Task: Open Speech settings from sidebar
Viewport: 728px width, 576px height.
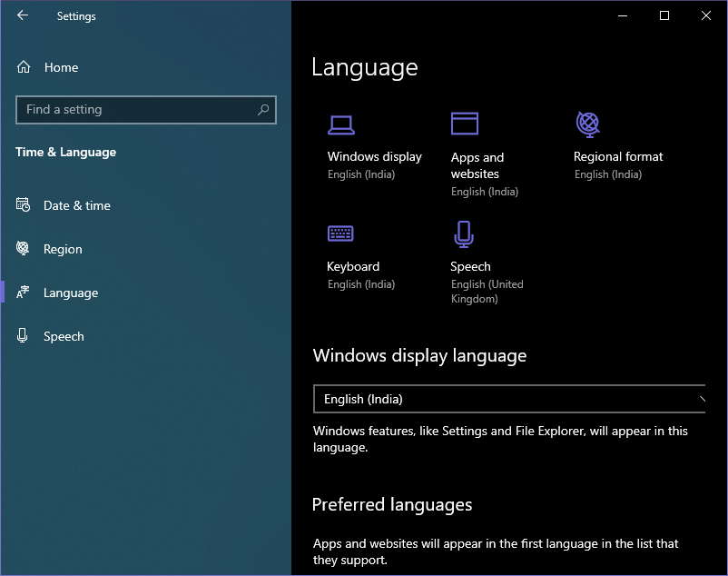Action: tap(64, 336)
